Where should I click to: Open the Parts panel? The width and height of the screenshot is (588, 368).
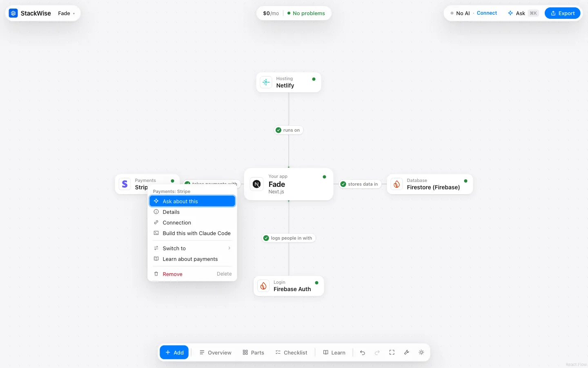click(254, 352)
